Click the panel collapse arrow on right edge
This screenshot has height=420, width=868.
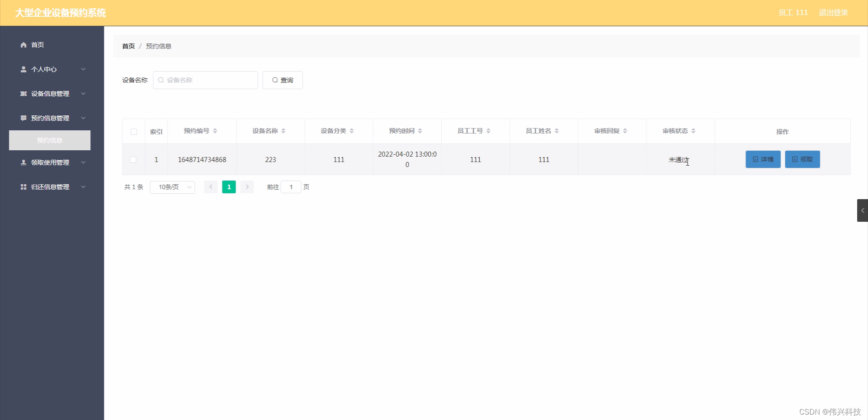(x=863, y=210)
